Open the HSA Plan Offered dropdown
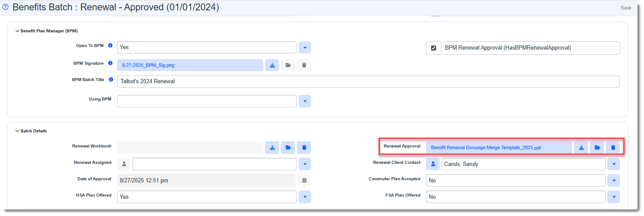The width and height of the screenshot is (644, 216). point(304,197)
